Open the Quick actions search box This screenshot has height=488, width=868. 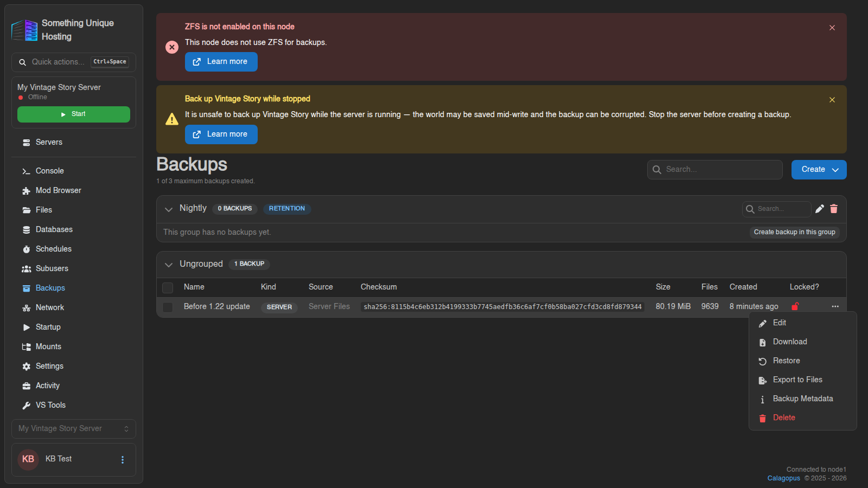coord(74,62)
